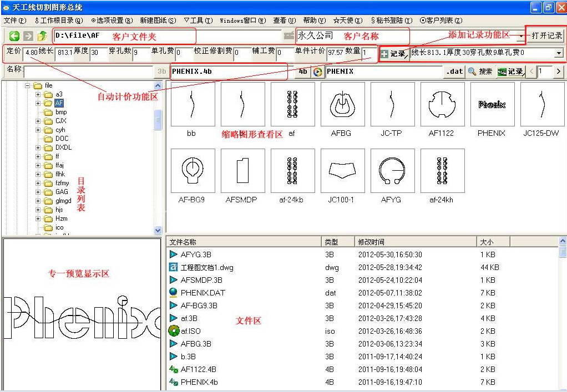Click the folder tree scroll-down arrow
Image resolution: width=567 pixels, height=392 pixels.
click(x=158, y=230)
